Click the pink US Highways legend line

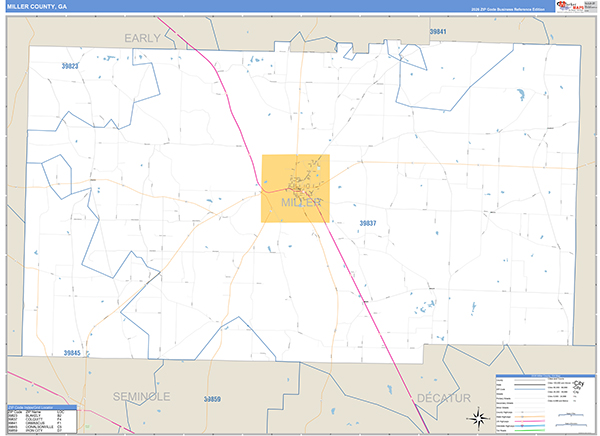point(530,421)
